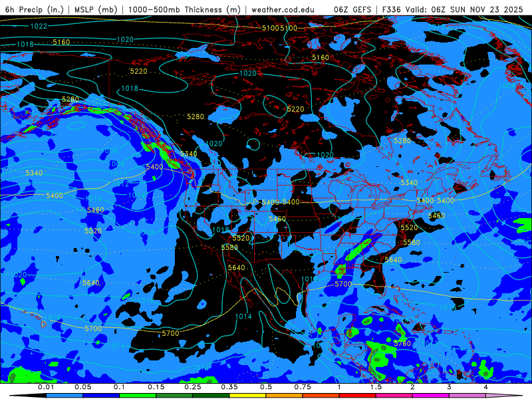
Task: Click the legend label 4
Action: pos(486,387)
